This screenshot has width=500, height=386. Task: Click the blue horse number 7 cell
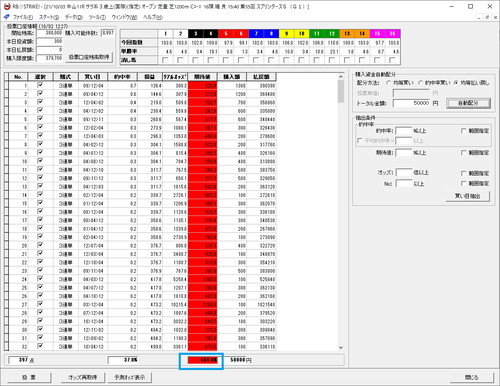pyautogui.click(x=256, y=34)
